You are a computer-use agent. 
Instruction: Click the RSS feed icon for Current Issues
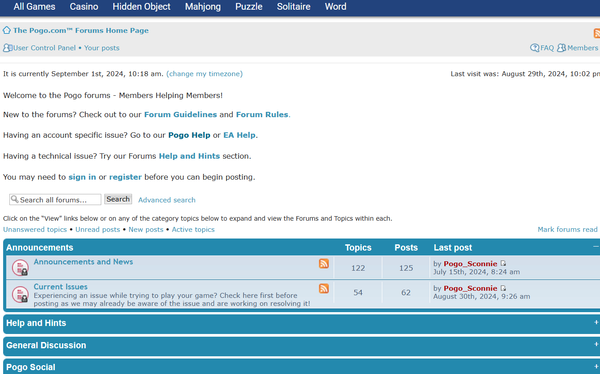pyautogui.click(x=324, y=288)
